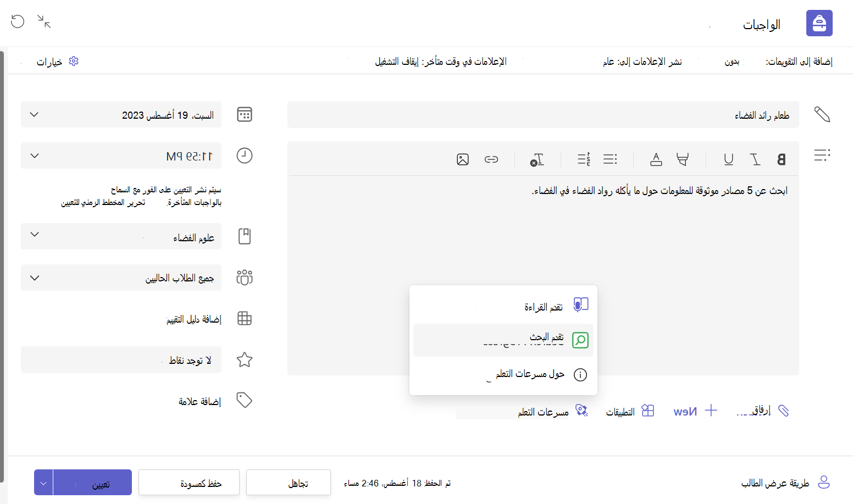Click Add rubric link
Screen dimensions: 853x504
[x=194, y=319]
